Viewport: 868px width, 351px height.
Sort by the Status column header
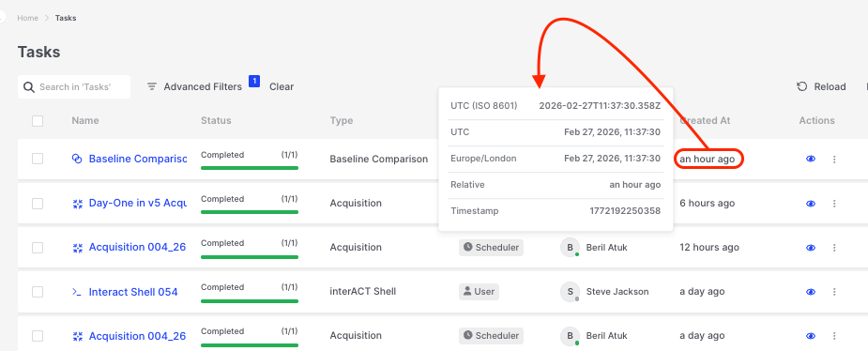(x=216, y=121)
